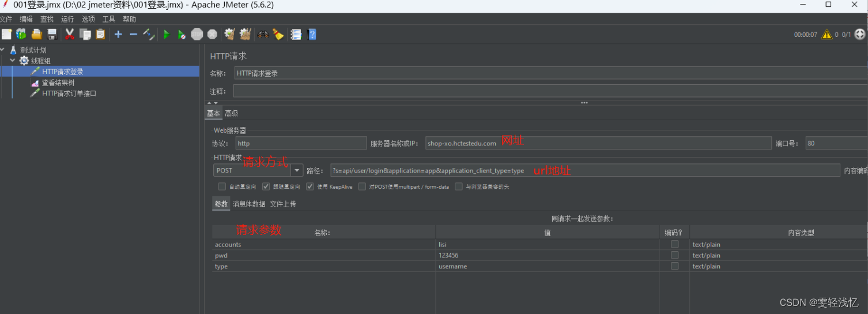Image resolution: width=868 pixels, height=314 pixels.
Task: Start the test with green play icon
Action: (166, 34)
